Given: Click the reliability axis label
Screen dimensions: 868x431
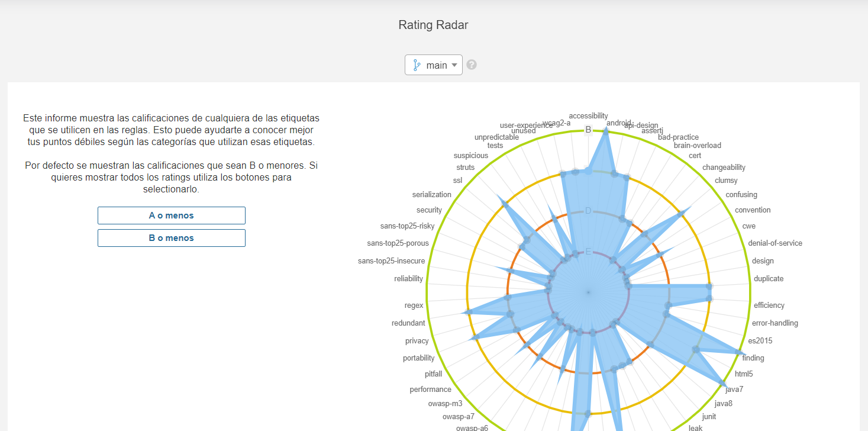Looking at the screenshot, I should (x=409, y=279).
